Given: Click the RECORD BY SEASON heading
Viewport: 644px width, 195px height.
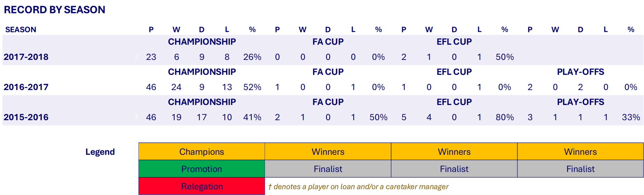Looking at the screenshot, I should [54, 10].
